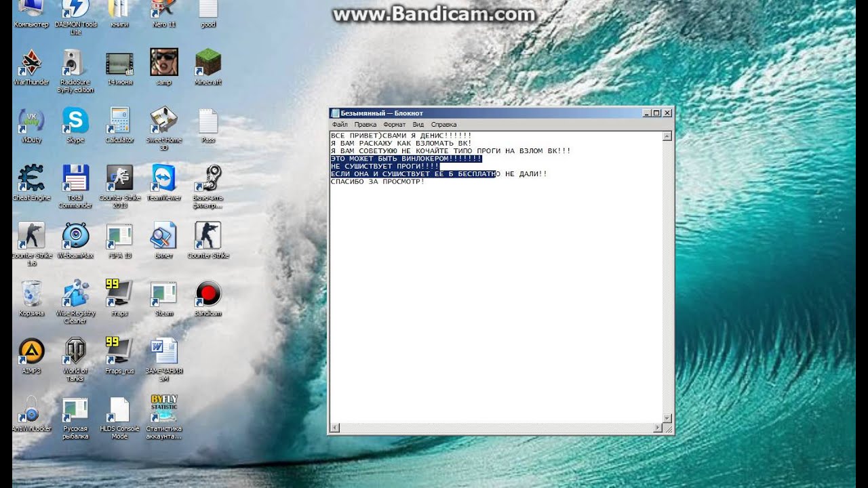The width and height of the screenshot is (868, 488).
Task: Maximize the Безымянный Notepad window
Action: tap(656, 113)
